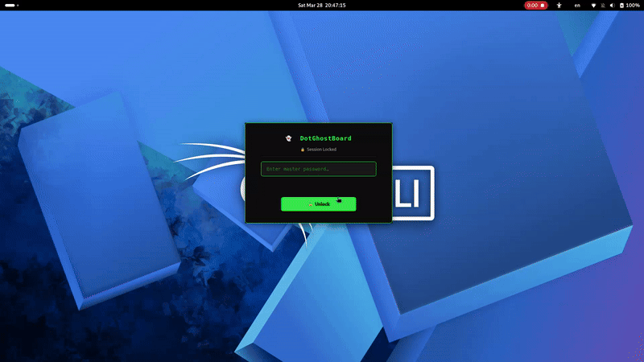
Task: Click the DotGhostBoard ghost logo icon
Action: coord(288,138)
